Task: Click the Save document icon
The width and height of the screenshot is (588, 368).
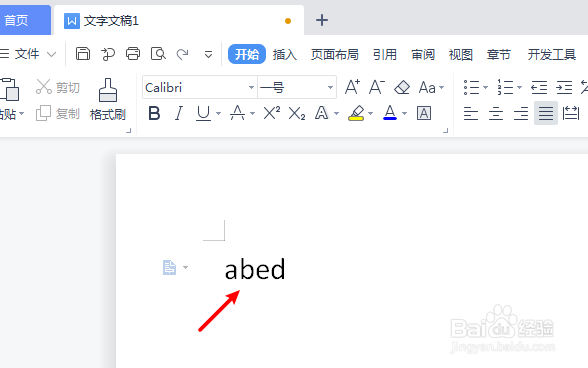Action: [x=83, y=54]
